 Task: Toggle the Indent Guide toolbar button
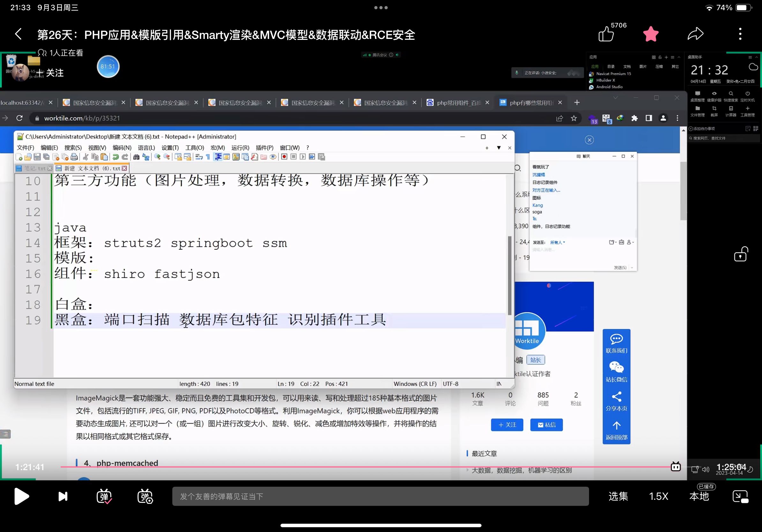click(218, 157)
